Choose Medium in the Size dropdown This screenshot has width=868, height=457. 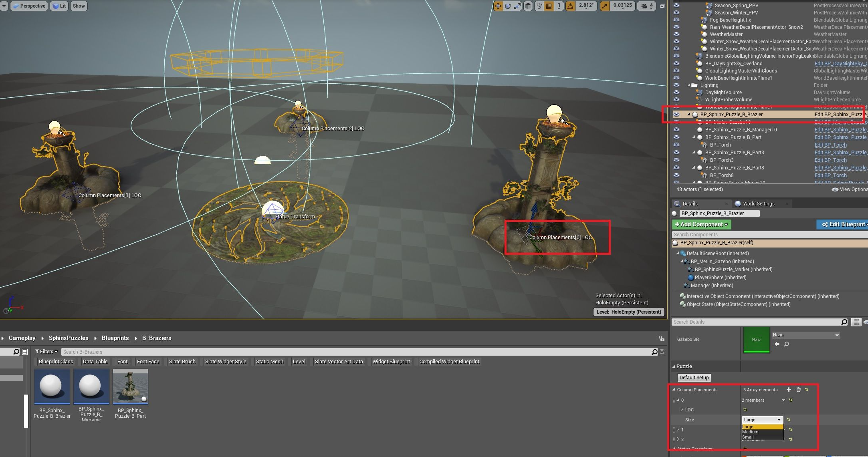click(x=750, y=432)
